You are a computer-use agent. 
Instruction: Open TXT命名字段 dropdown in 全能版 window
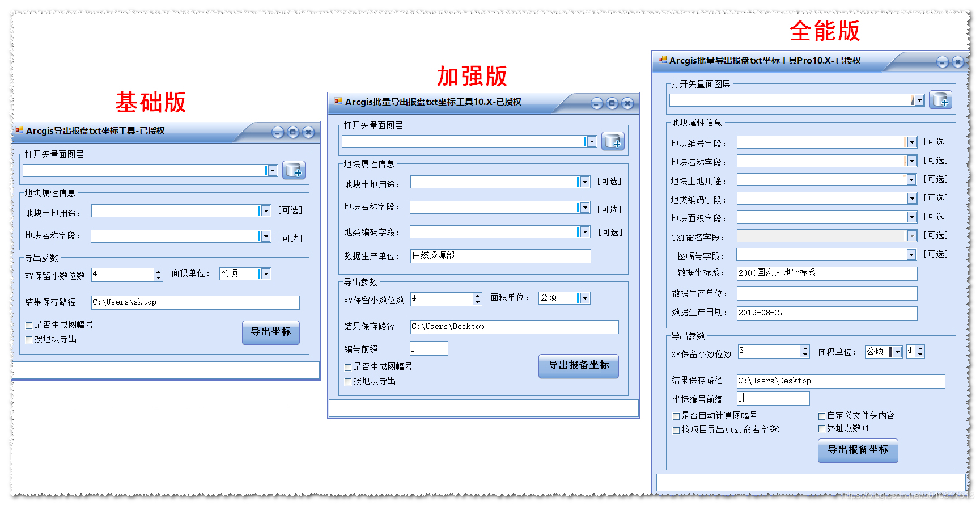pyautogui.click(x=912, y=236)
